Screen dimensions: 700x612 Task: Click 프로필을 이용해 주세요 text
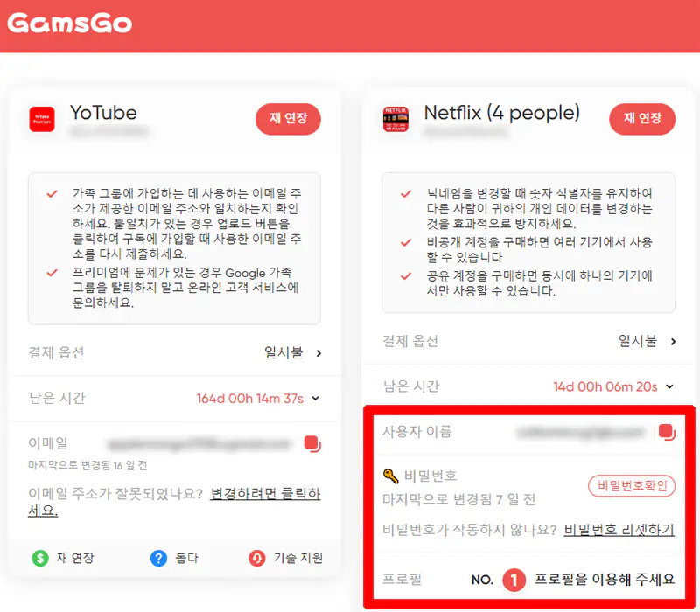[x=605, y=580]
